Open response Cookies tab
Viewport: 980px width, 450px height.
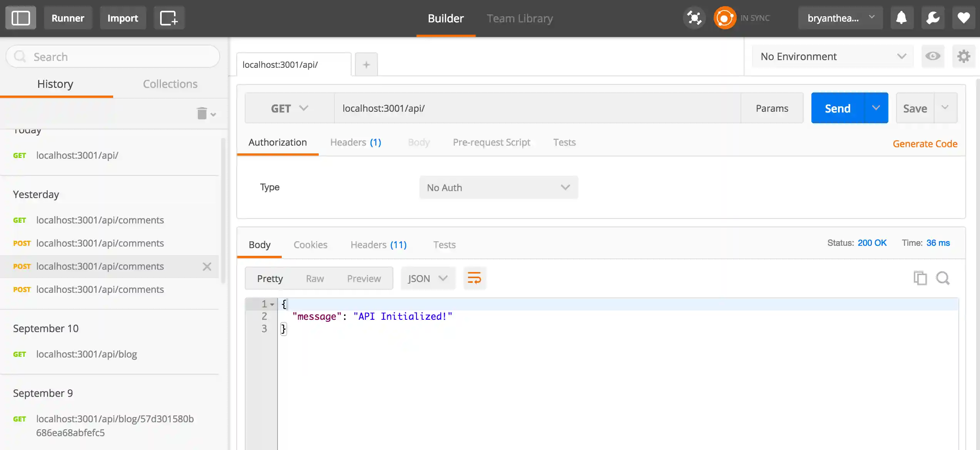[x=310, y=245]
